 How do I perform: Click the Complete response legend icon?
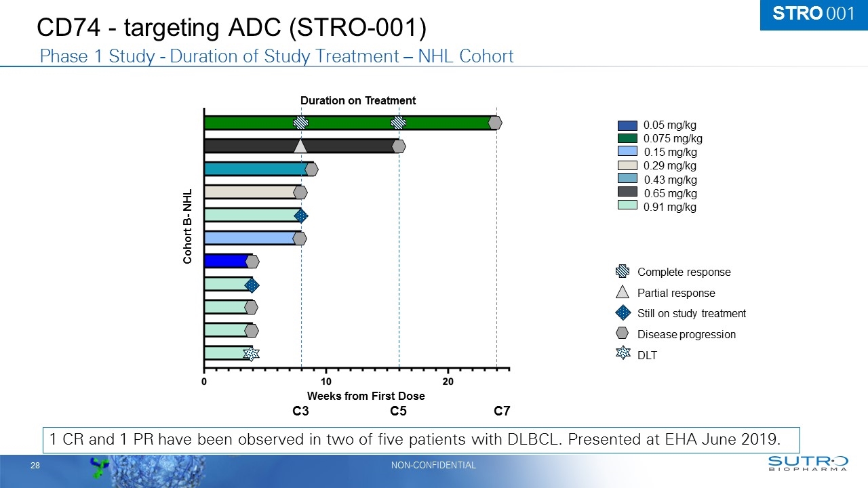[623, 272]
